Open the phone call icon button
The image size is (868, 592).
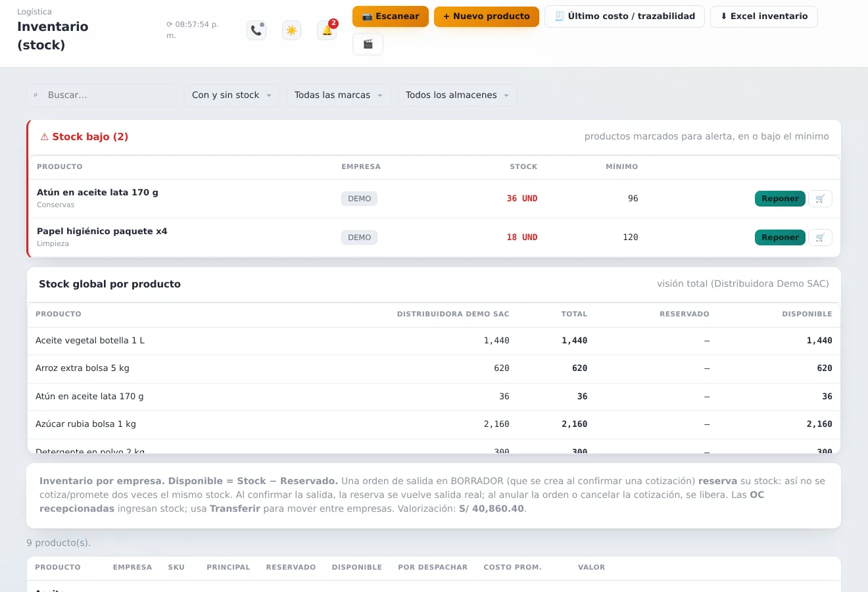256,30
